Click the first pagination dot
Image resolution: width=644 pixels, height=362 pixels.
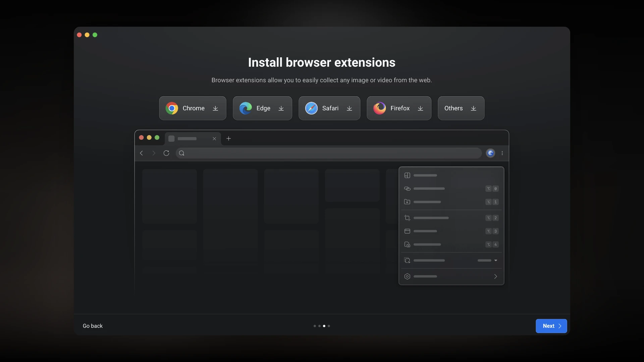point(315,326)
